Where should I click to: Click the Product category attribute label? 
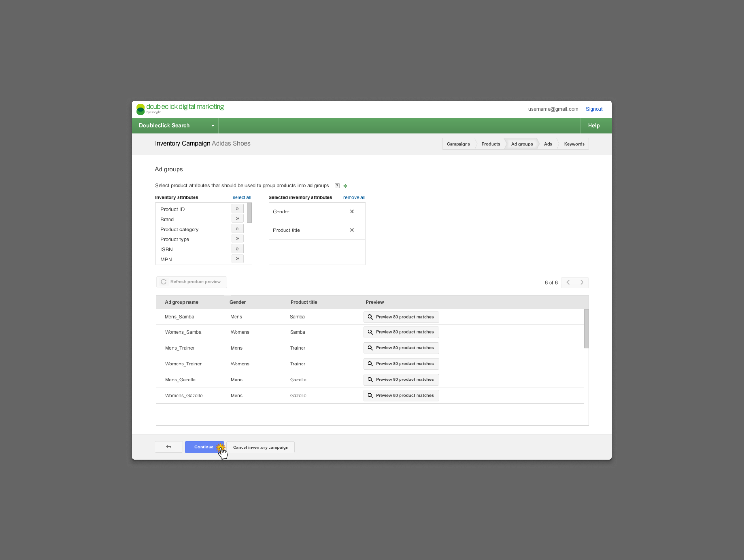pyautogui.click(x=180, y=230)
